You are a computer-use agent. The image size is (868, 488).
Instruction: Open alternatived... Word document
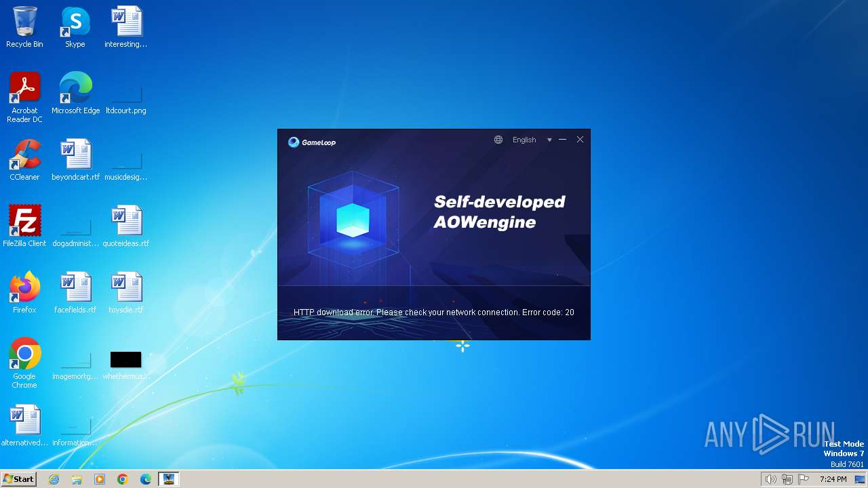[x=24, y=426]
